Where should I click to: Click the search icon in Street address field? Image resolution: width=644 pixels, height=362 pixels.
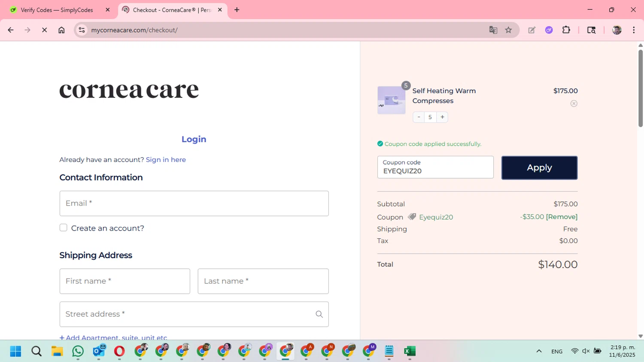(x=319, y=314)
